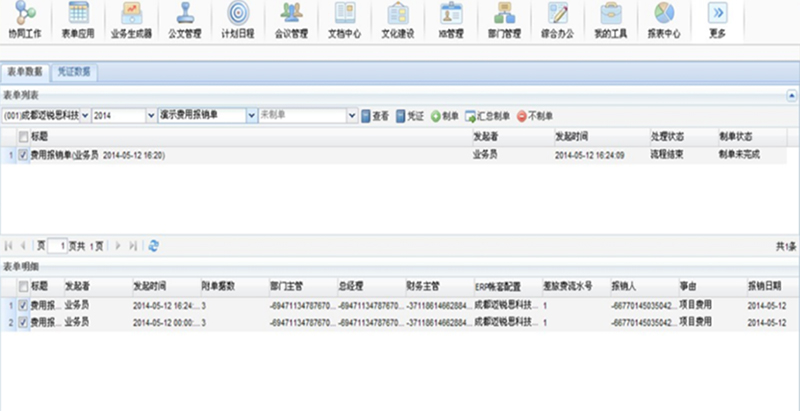
Task: Uncheck the 费用报销单 row in the form list
Action: click(23, 155)
